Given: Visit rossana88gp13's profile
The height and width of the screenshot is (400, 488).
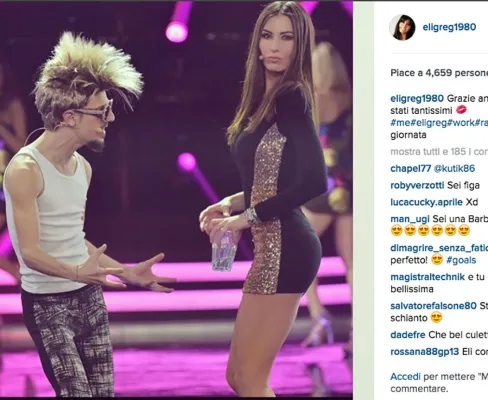Looking at the screenshot, I should (425, 352).
